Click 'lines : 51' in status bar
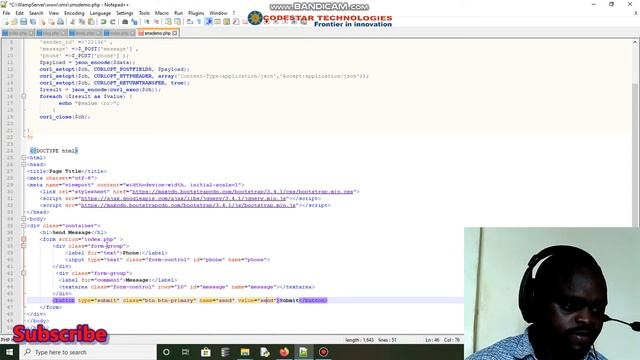 coord(387,340)
